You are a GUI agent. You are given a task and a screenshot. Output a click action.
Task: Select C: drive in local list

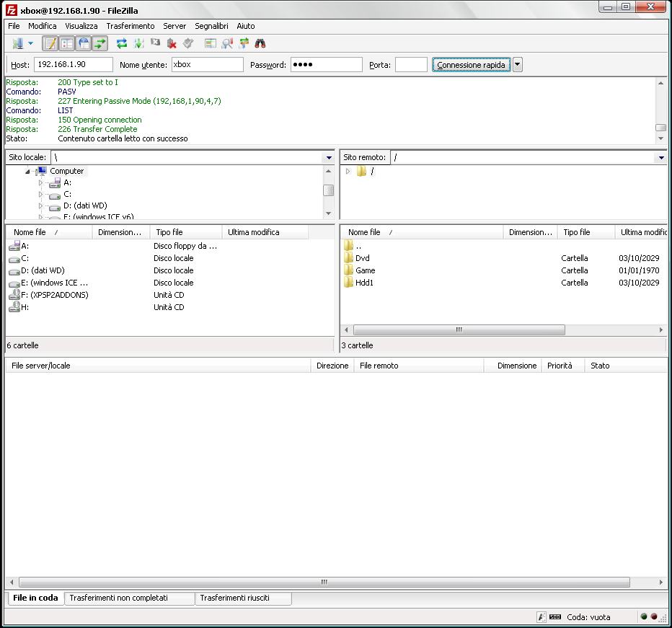25,258
